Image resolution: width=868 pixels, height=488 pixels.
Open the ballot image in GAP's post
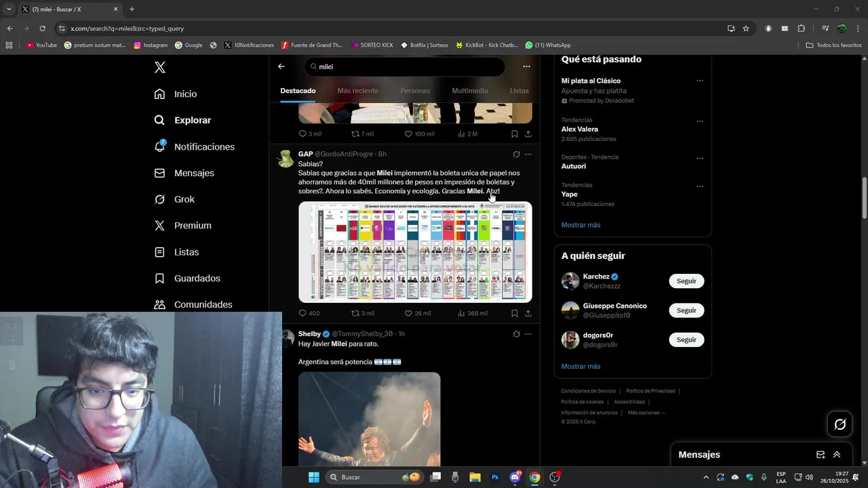tap(415, 252)
